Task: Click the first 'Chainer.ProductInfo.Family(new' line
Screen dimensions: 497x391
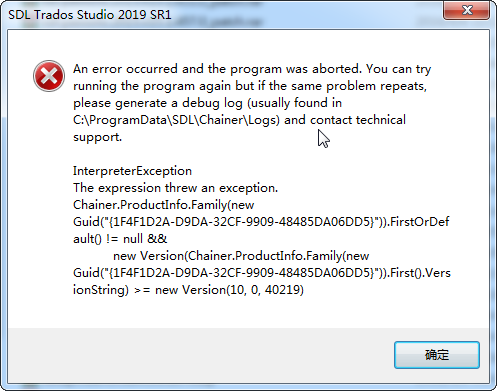Action: pos(164,205)
